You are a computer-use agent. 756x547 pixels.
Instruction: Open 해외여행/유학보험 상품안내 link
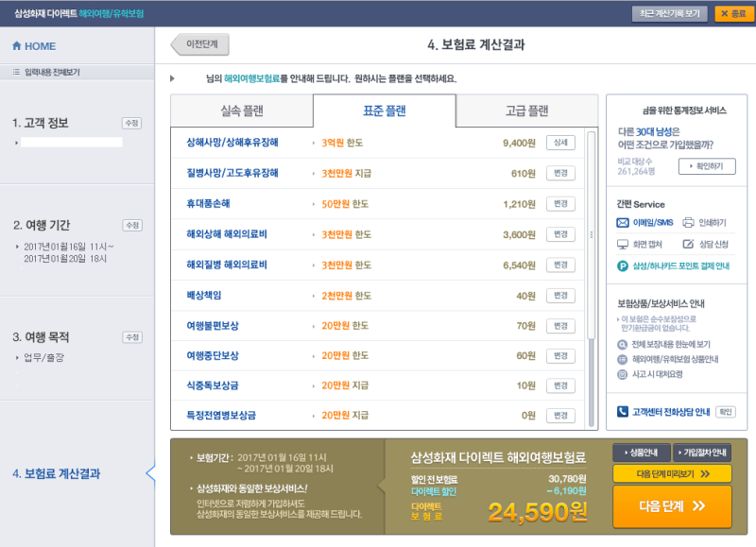point(675,360)
